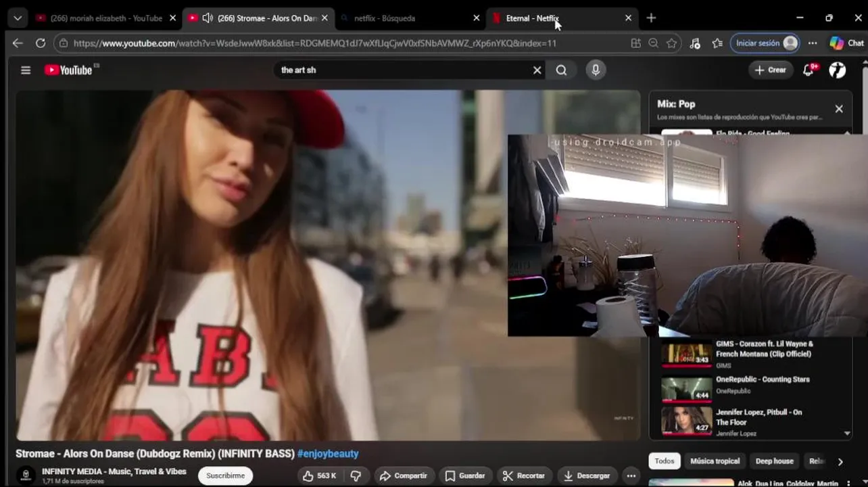Open more actions three-dot button under video

pos(631,476)
